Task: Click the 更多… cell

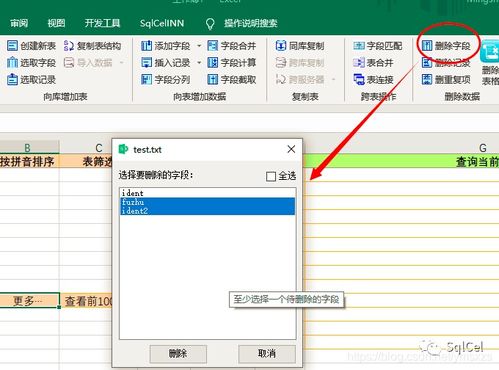Action: pos(29,301)
